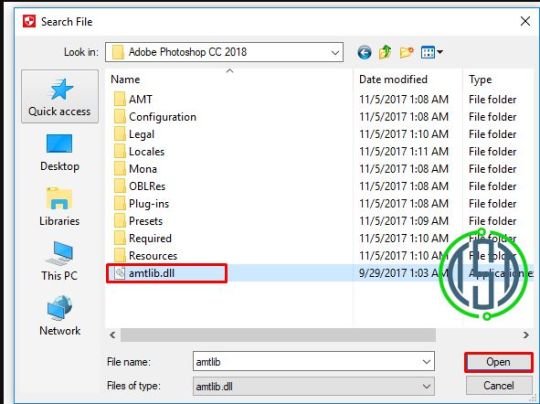Screen dimensions: 540x404
Task: Open Quick access location
Action: coord(60,96)
